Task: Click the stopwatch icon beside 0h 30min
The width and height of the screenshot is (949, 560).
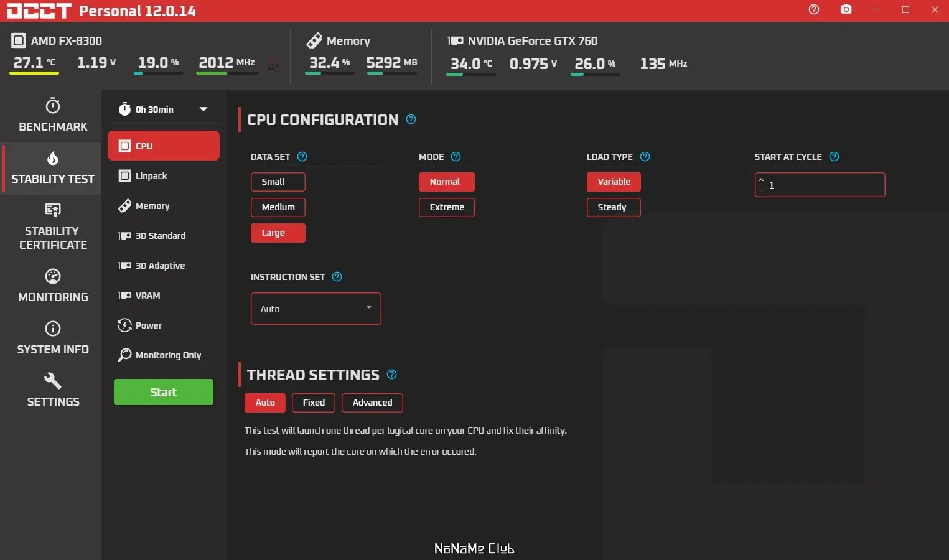Action: [x=124, y=109]
